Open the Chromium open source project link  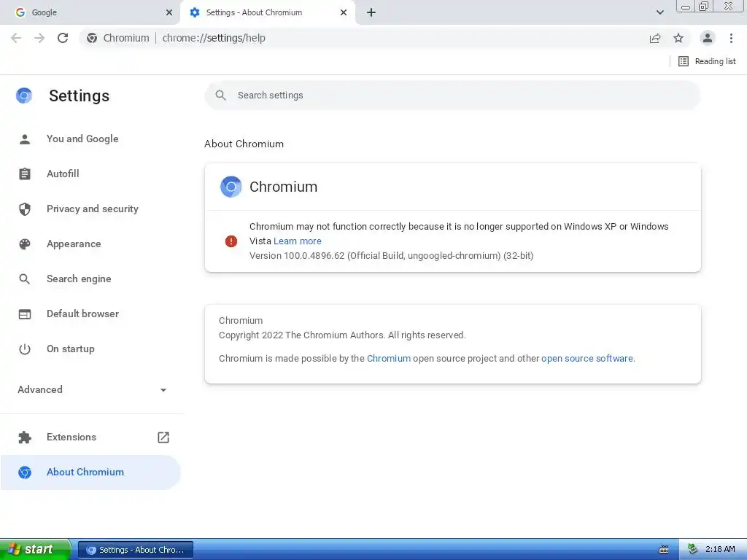pos(389,359)
